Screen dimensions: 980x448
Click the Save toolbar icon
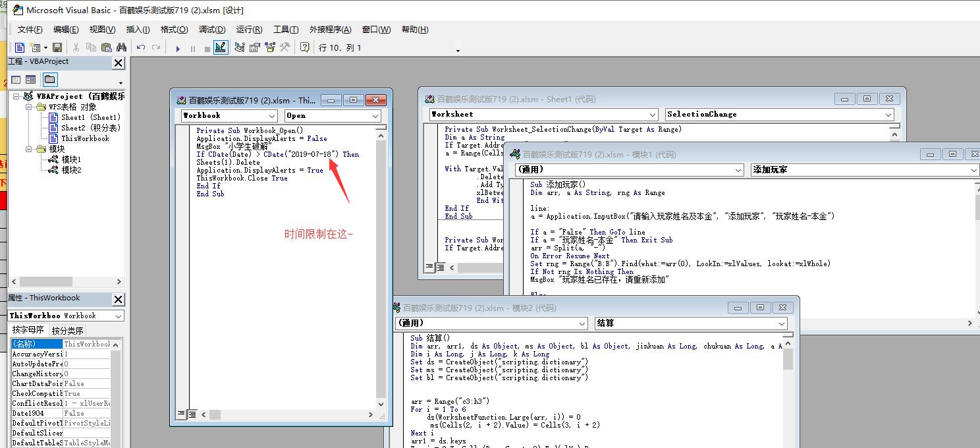pyautogui.click(x=57, y=47)
